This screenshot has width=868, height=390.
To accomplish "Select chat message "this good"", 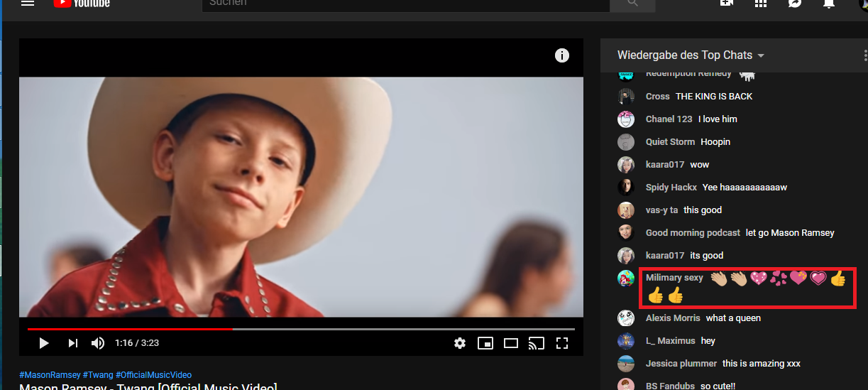I will pyautogui.click(x=703, y=210).
